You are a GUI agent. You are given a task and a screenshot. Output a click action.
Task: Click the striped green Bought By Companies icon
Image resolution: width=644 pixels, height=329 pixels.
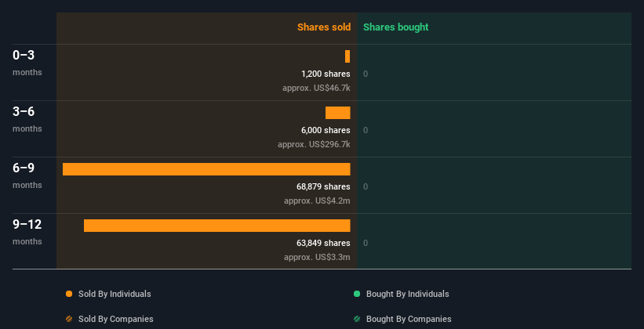pos(357,319)
